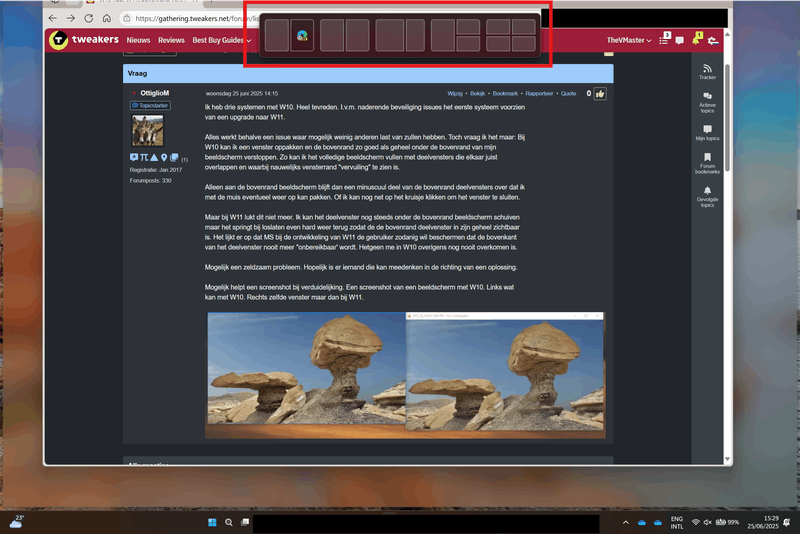Click the ENG INTL language indicator

tap(677, 522)
